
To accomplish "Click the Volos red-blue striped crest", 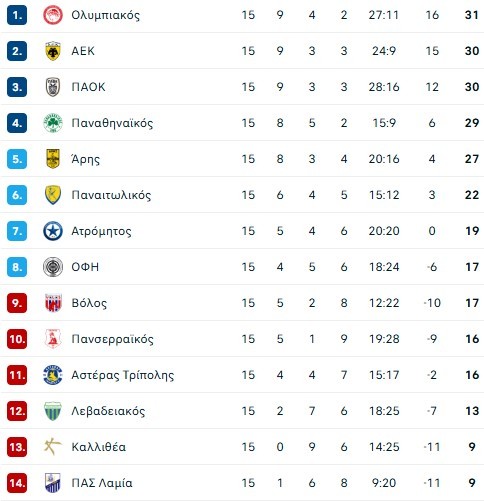I will [53, 303].
